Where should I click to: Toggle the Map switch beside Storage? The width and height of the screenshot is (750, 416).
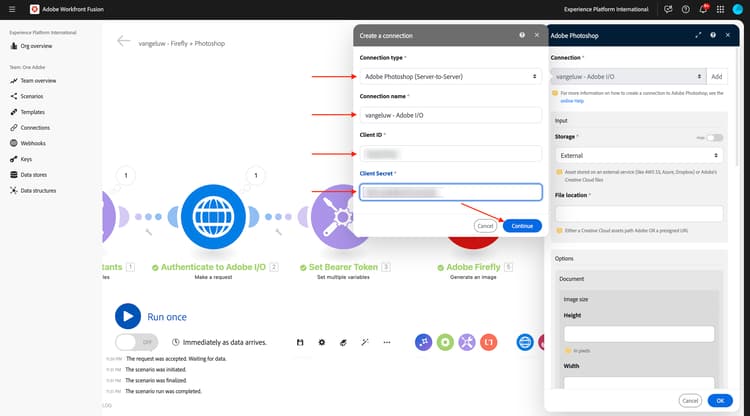click(x=715, y=138)
